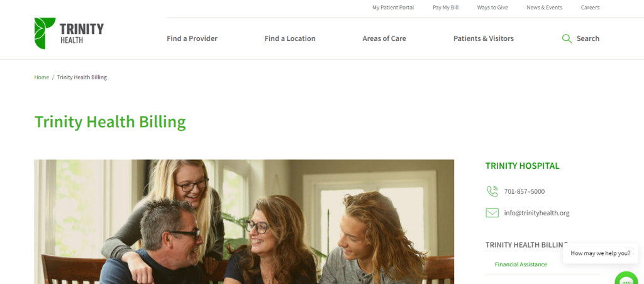Click the family photo banner image
Screen dimensions: 644x284
click(x=244, y=222)
